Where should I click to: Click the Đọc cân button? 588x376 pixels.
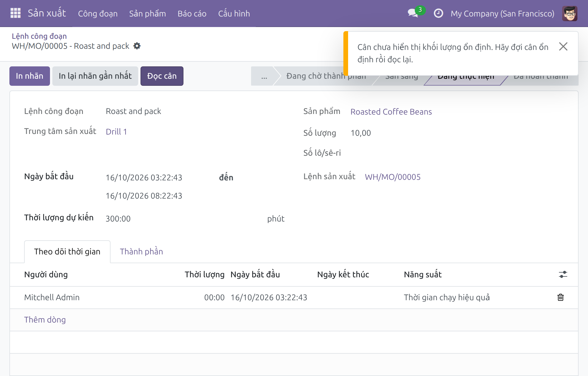pyautogui.click(x=162, y=76)
